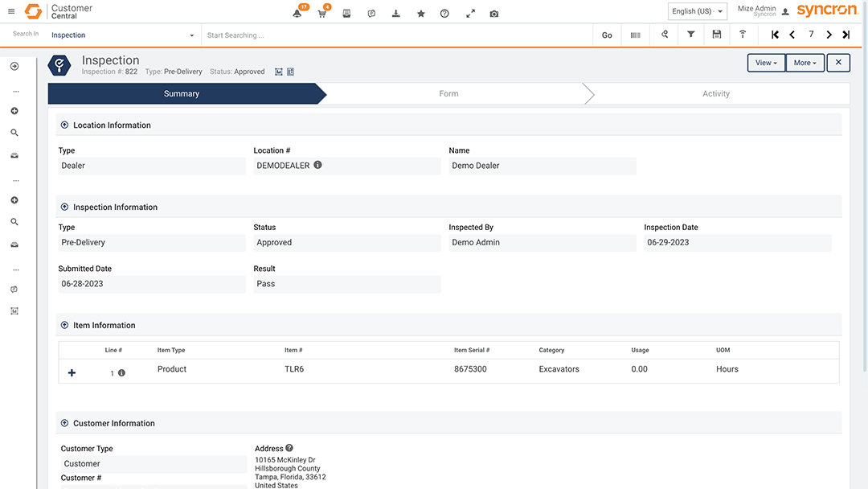Click Inspection Date 06-29-2023 field
The width and height of the screenshot is (868, 489).
tap(737, 243)
